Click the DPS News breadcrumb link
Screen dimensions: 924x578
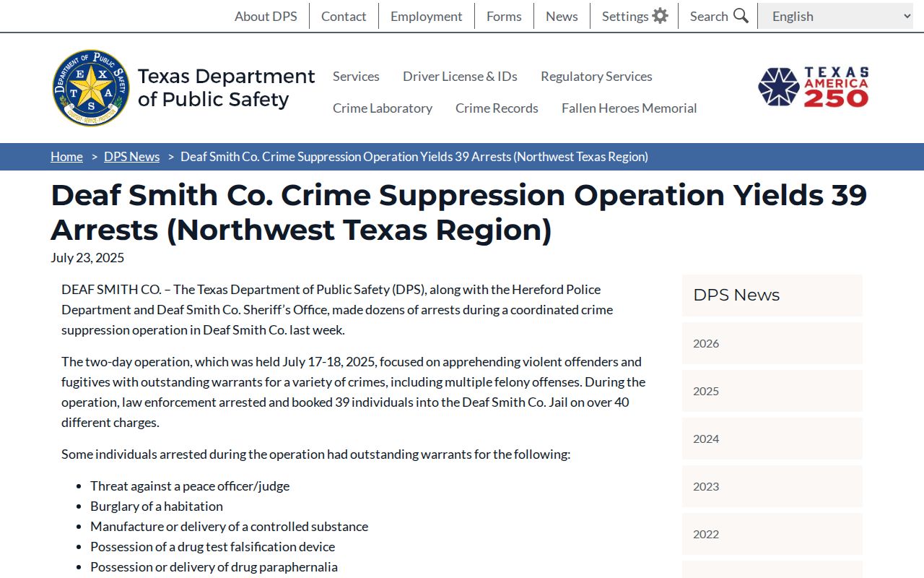click(x=131, y=157)
